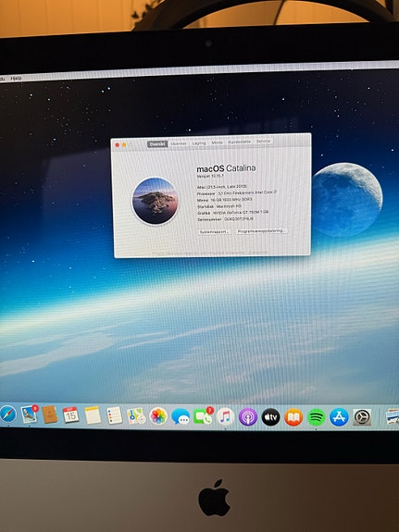Open Calendar showing date 15
The width and height of the screenshot is (399, 532).
tap(70, 414)
